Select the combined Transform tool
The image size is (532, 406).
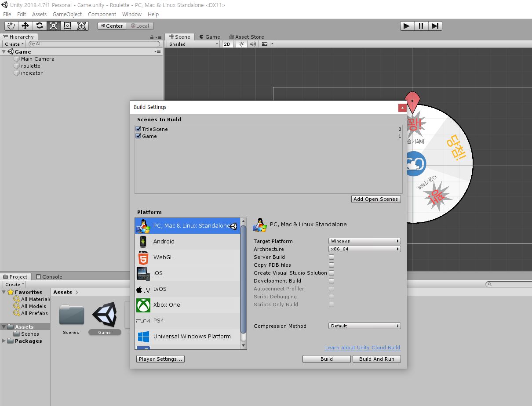coord(82,26)
